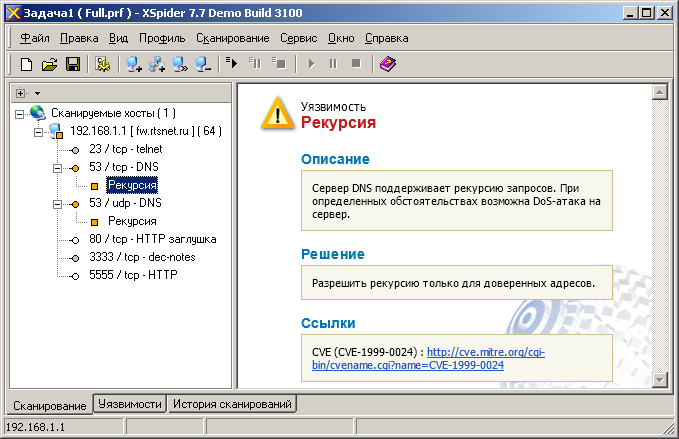Click the yellow warning triangle icon
The width and height of the screenshot is (679, 439).
(x=277, y=114)
